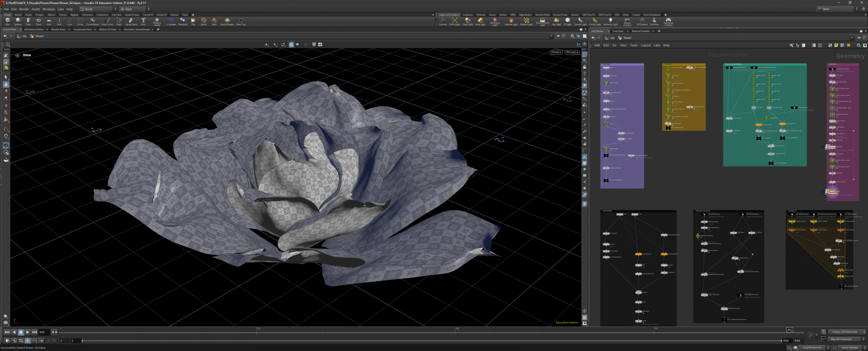Open the Persp viewport dropdown
The height and width of the screenshot is (351, 868).
(x=556, y=52)
